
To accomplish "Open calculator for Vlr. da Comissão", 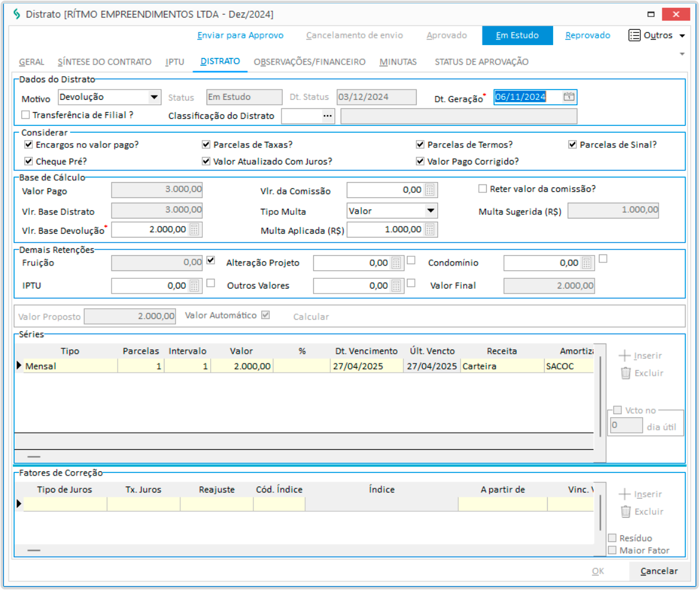I will pos(430,190).
